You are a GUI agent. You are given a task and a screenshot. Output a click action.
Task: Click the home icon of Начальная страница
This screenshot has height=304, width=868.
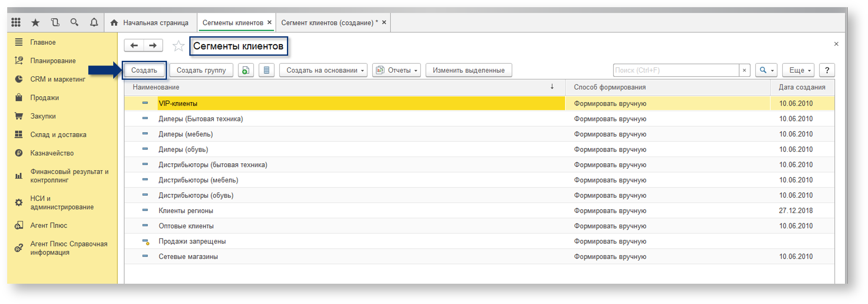click(114, 22)
